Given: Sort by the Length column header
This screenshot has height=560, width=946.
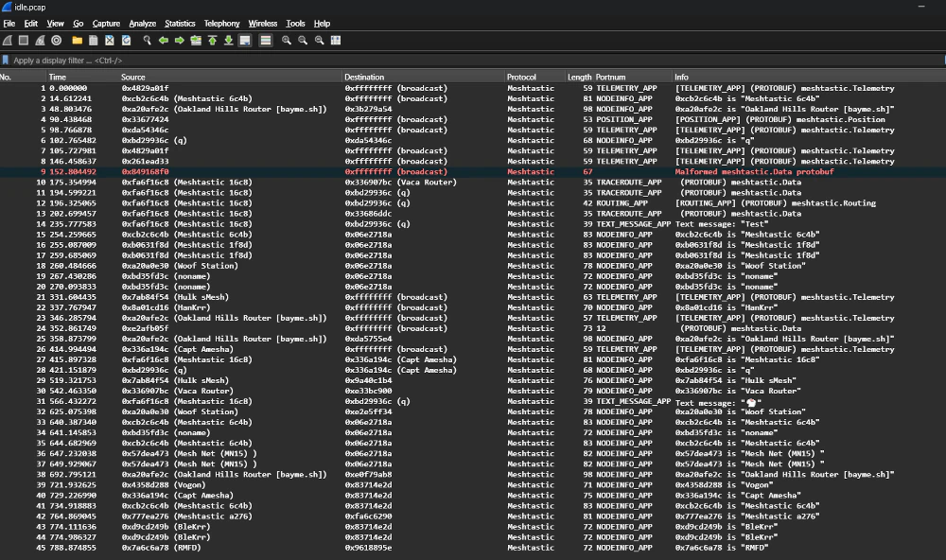Looking at the screenshot, I should 579,78.
